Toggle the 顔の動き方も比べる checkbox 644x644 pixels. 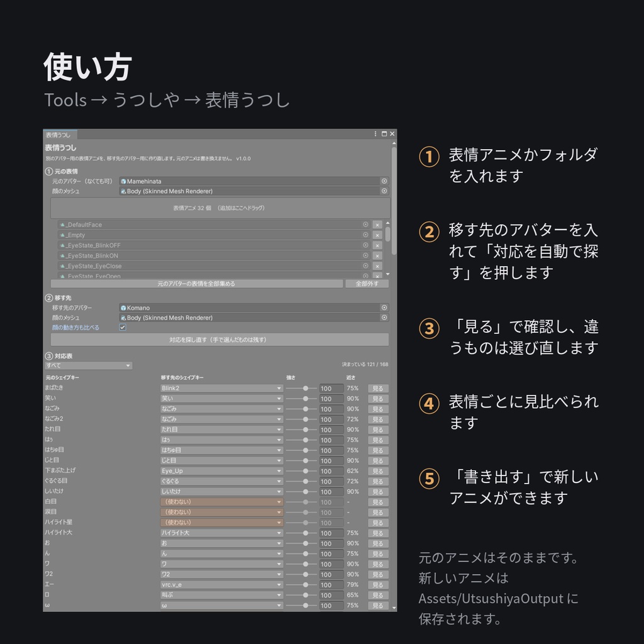click(x=123, y=327)
